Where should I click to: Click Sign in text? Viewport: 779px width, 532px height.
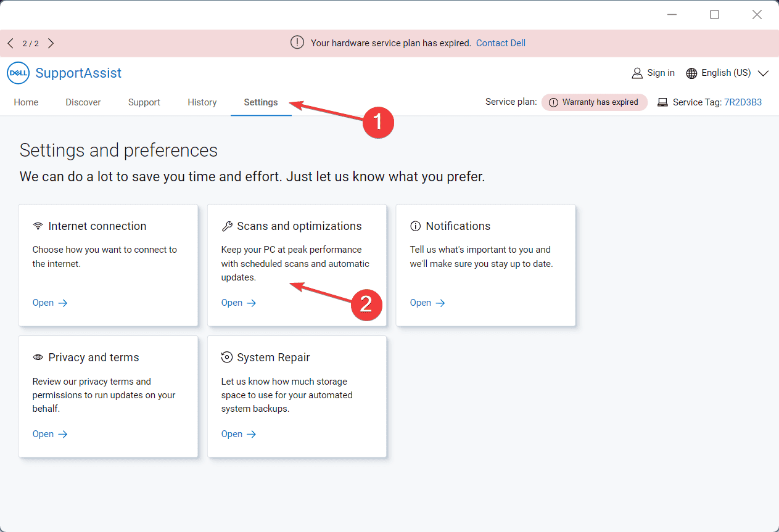pos(661,73)
